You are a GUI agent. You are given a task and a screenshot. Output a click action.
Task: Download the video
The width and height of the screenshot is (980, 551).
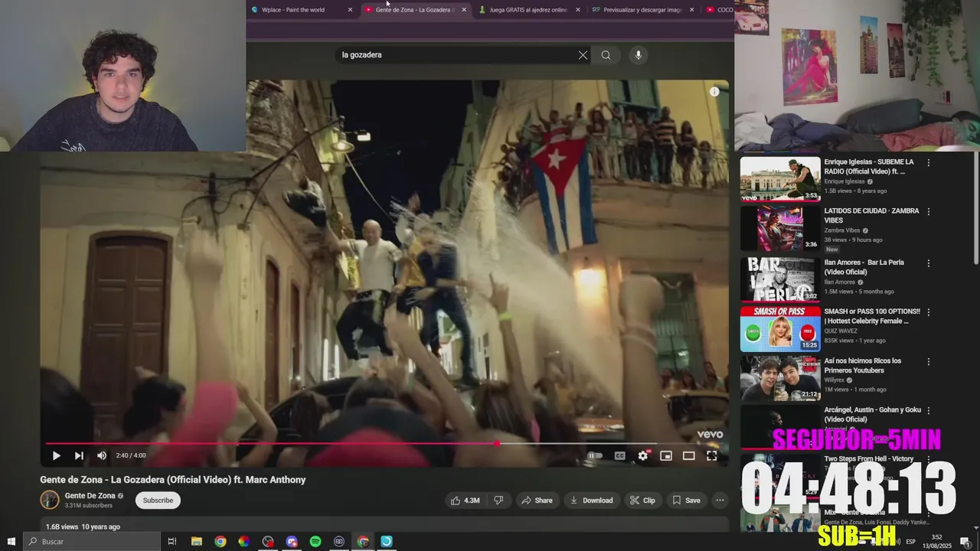point(591,500)
